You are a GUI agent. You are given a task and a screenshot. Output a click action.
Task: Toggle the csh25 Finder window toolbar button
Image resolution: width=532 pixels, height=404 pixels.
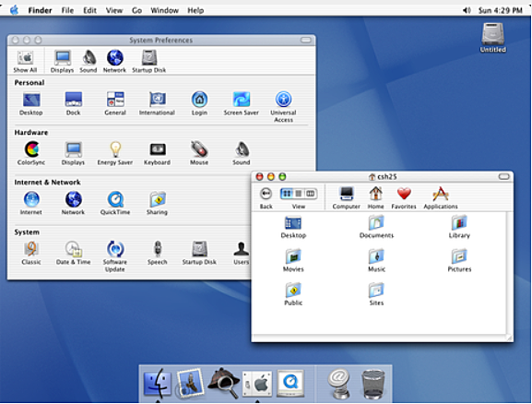pyautogui.click(x=504, y=176)
